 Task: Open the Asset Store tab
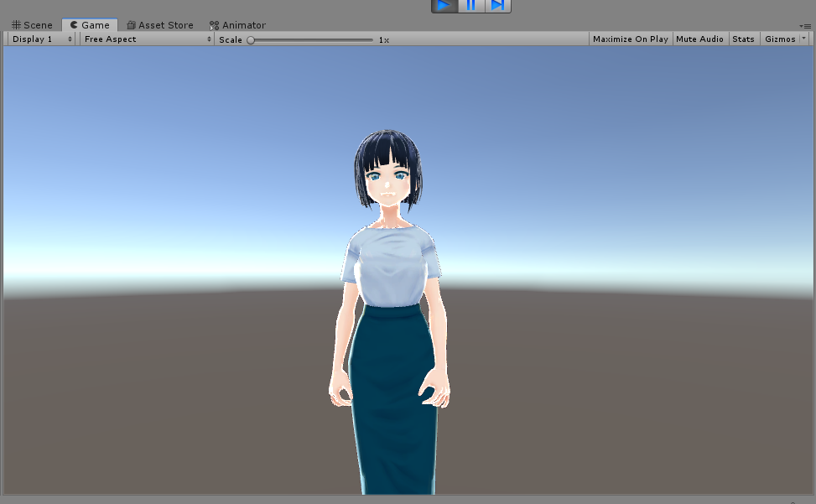(160, 25)
